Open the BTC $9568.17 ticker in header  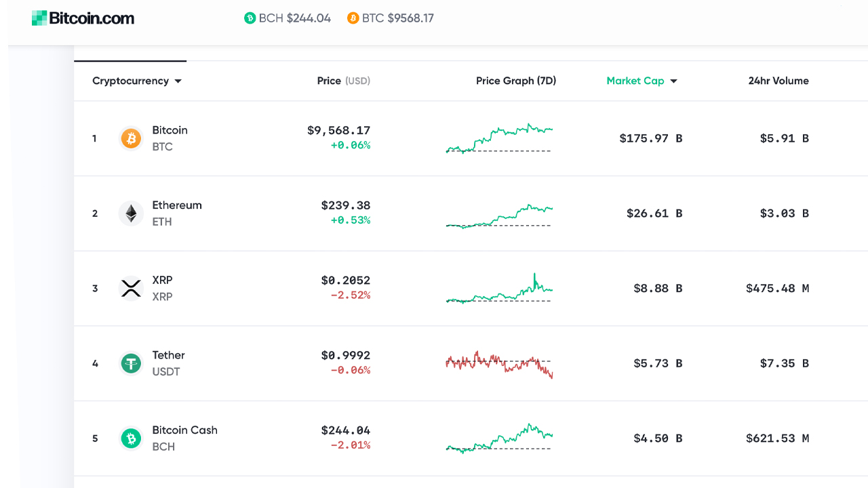pyautogui.click(x=391, y=18)
